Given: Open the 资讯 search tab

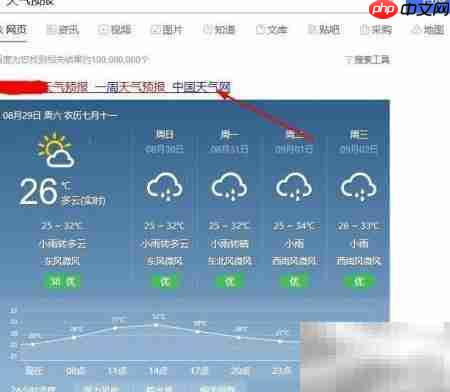Looking at the screenshot, I should click(63, 30).
